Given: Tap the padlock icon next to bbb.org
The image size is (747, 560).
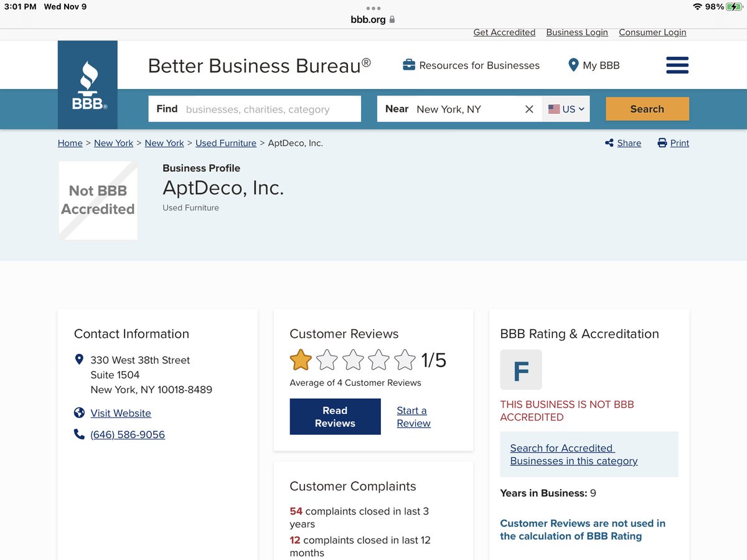Looking at the screenshot, I should click(392, 19).
